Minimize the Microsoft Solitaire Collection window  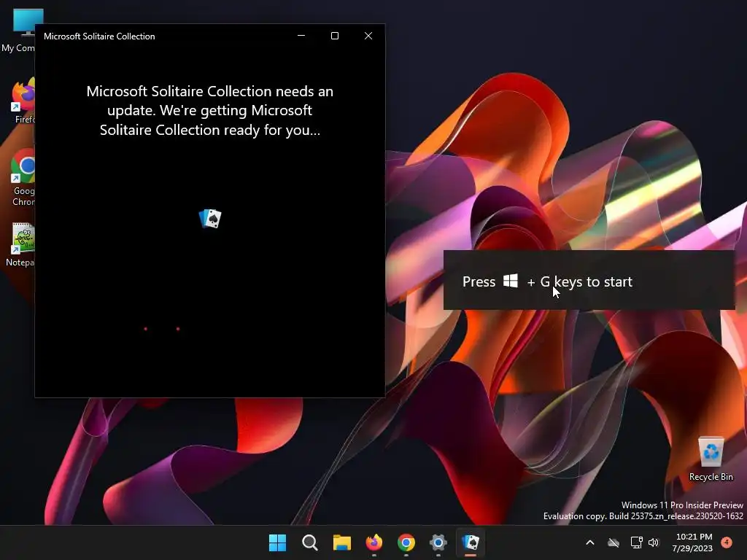point(301,36)
